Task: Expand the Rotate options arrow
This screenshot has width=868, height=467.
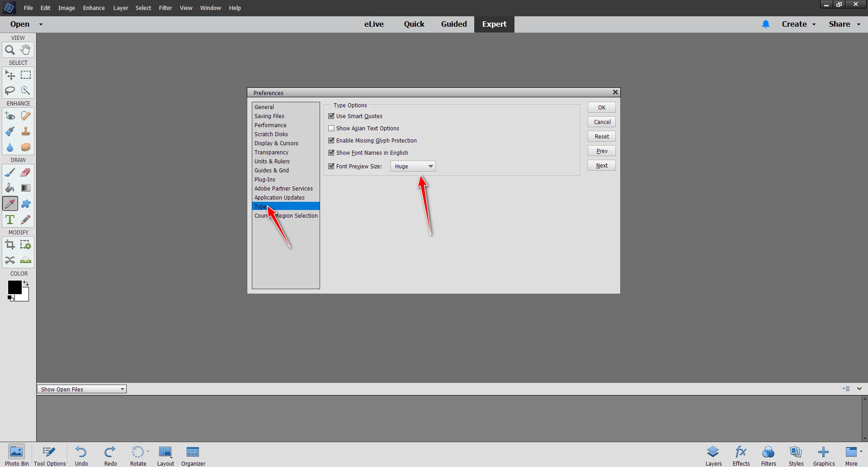Action: [148, 451]
